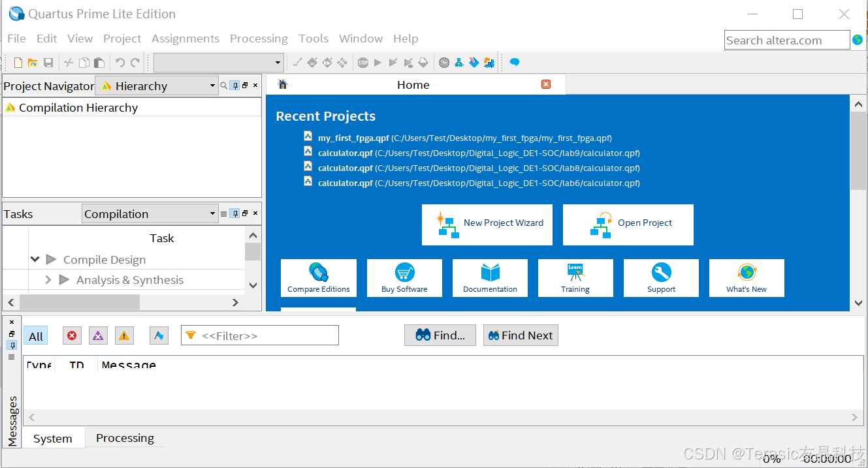The width and height of the screenshot is (868, 468).
Task: Open the Tools menu
Action: pyautogui.click(x=313, y=39)
